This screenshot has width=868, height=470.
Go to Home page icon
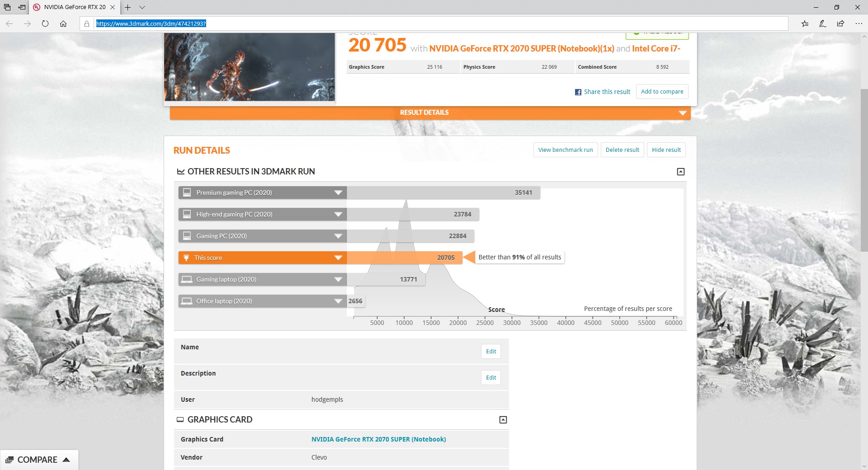63,23
